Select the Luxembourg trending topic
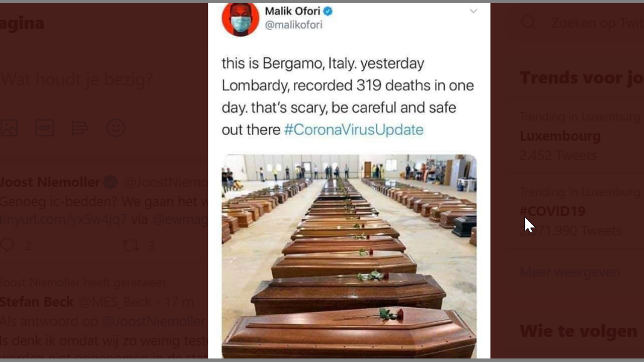This screenshot has height=362, width=644. [560, 136]
